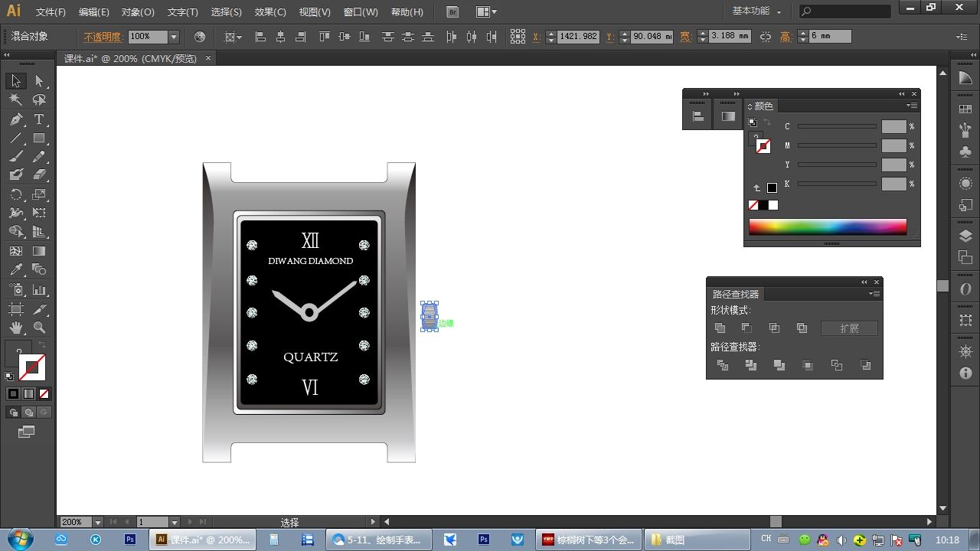Viewport: 980px width, 551px height.
Task: Open the opacity dropdown arrow
Action: pos(174,37)
